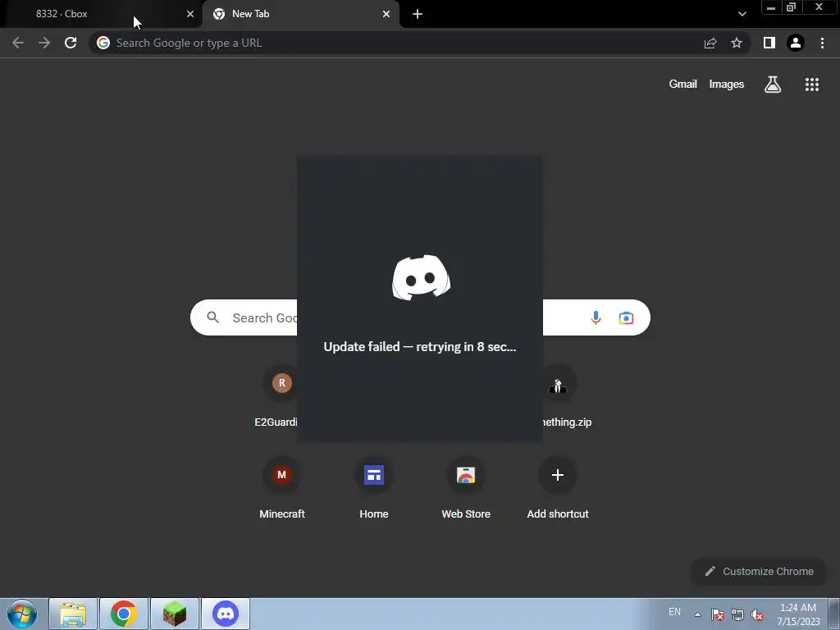This screenshot has width=840, height=630.
Task: Expand the tab search chevron
Action: point(742,14)
